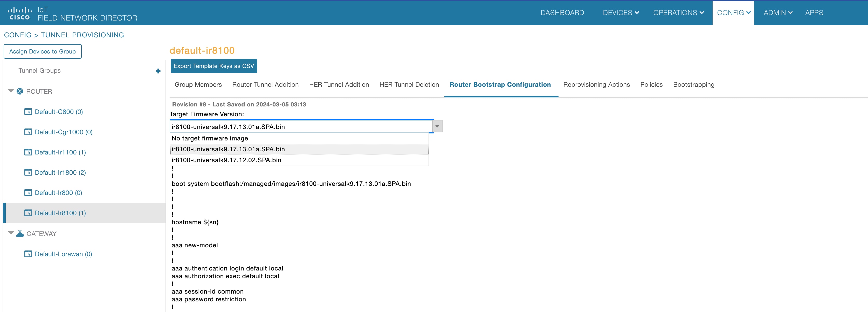Click the Default-Ir1100 group icon

(28, 152)
